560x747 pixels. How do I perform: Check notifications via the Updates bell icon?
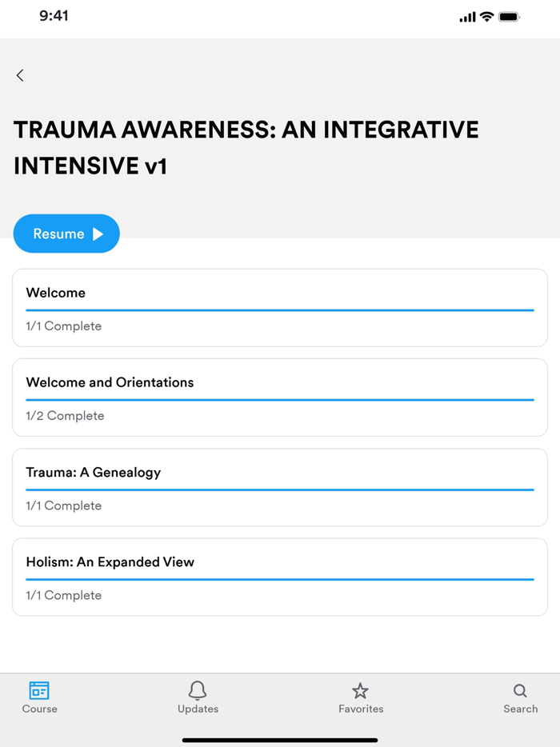(x=198, y=692)
